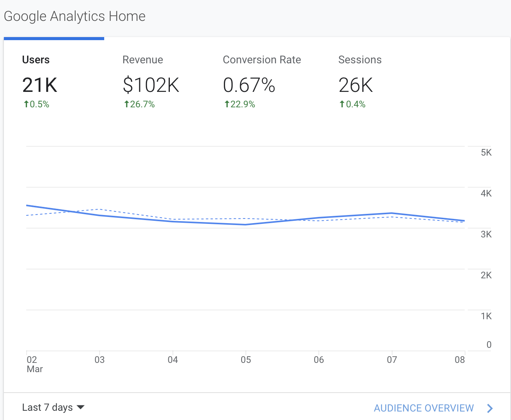Click the 0.4% sessions increase indicator
The height and width of the screenshot is (420, 511).
tap(352, 104)
